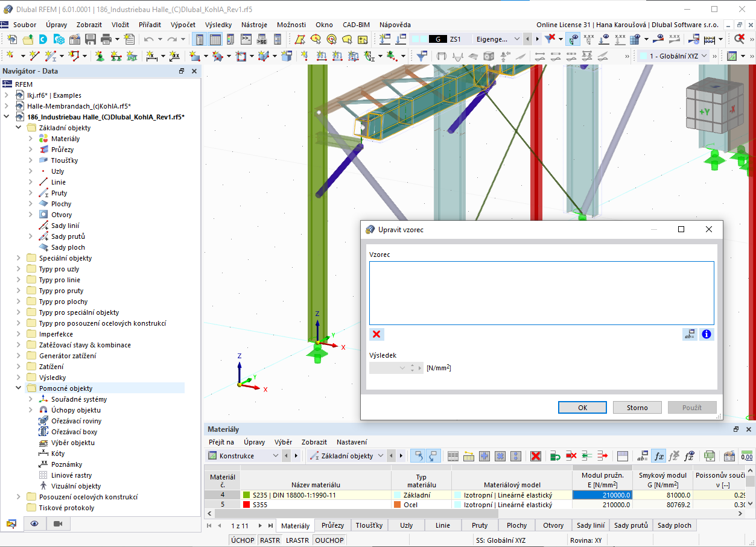This screenshot has width=756, height=547.
Task: Click the redo arrow icon
Action: pyautogui.click(x=173, y=39)
